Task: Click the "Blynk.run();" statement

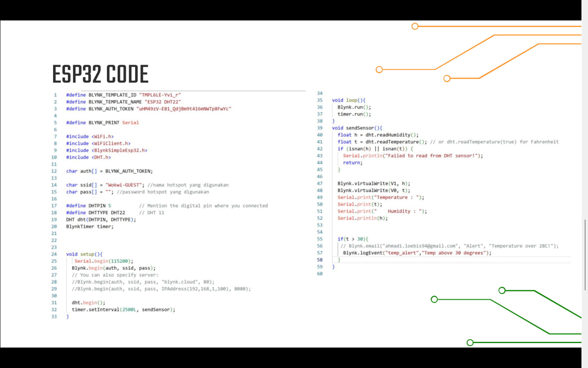Action: (354, 107)
